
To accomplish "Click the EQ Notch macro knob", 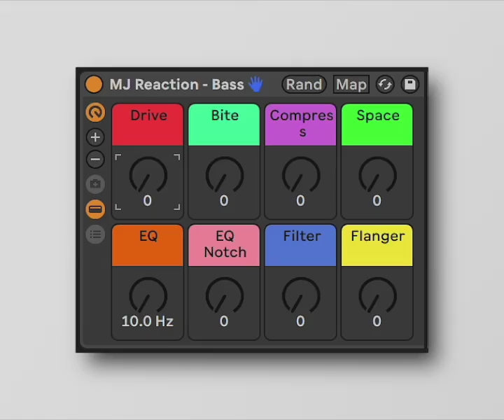I will pos(225,296).
